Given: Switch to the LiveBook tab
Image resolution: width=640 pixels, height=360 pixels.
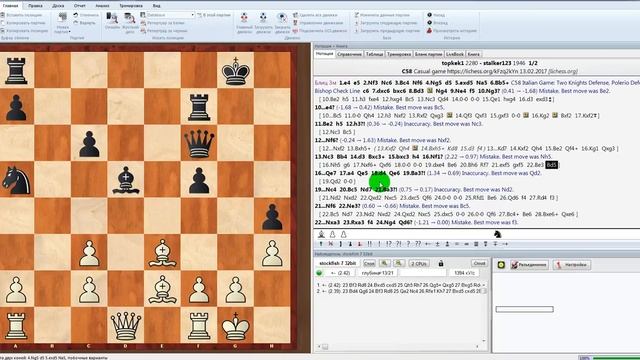Looking at the screenshot, I should point(455,54).
